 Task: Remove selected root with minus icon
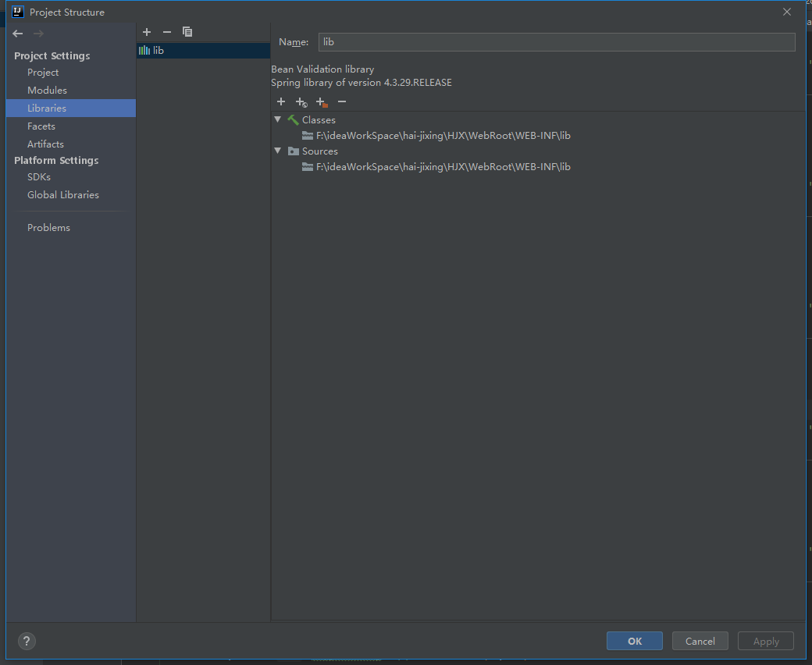(342, 101)
